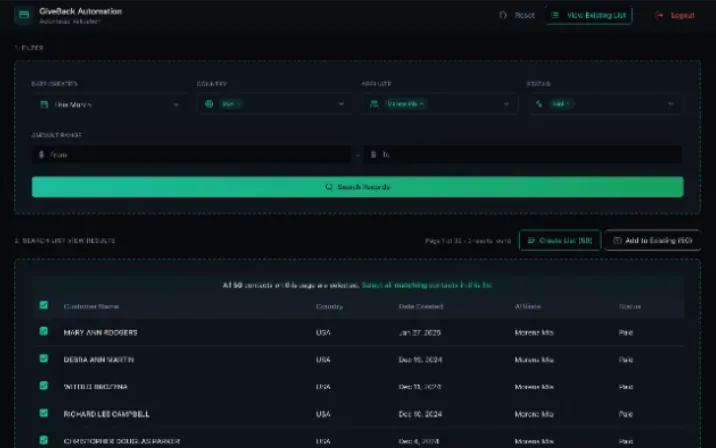Click the Date Created column header

click(421, 306)
